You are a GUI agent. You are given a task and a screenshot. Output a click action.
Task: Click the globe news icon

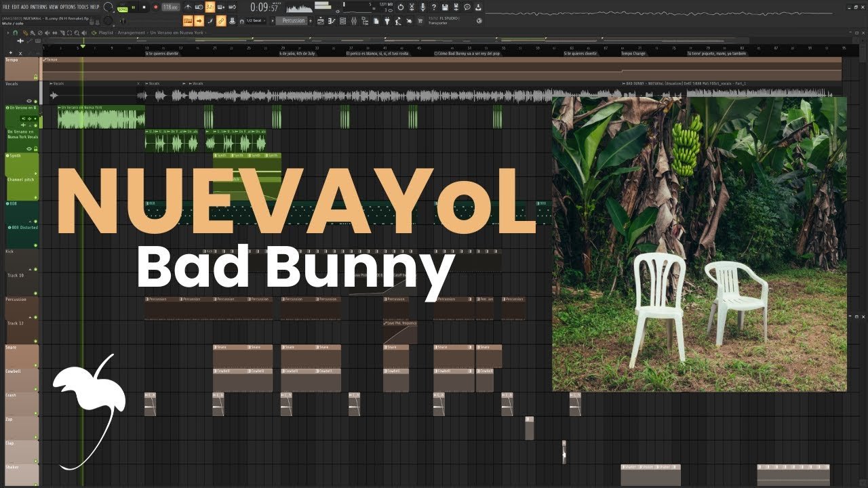[479, 20]
